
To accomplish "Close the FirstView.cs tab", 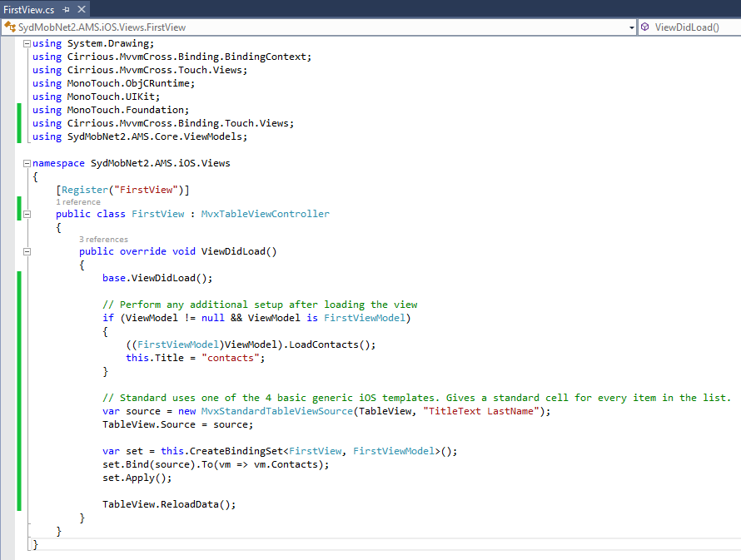I will coord(82,9).
